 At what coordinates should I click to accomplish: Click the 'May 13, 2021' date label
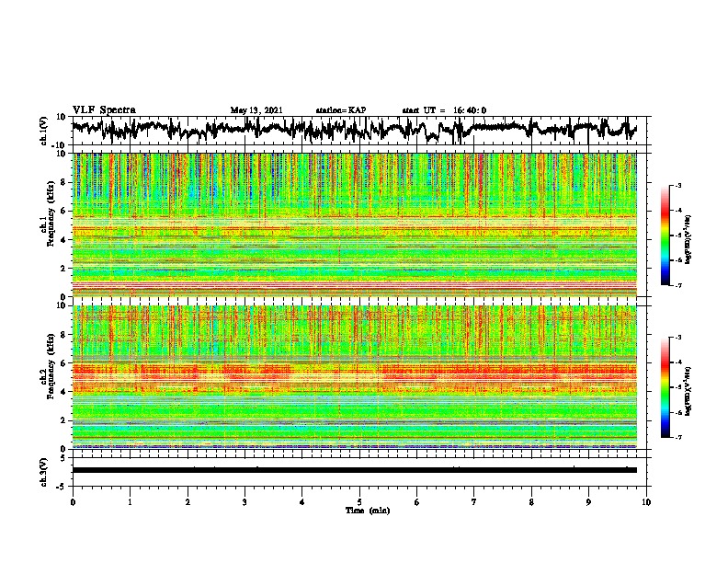256,110
